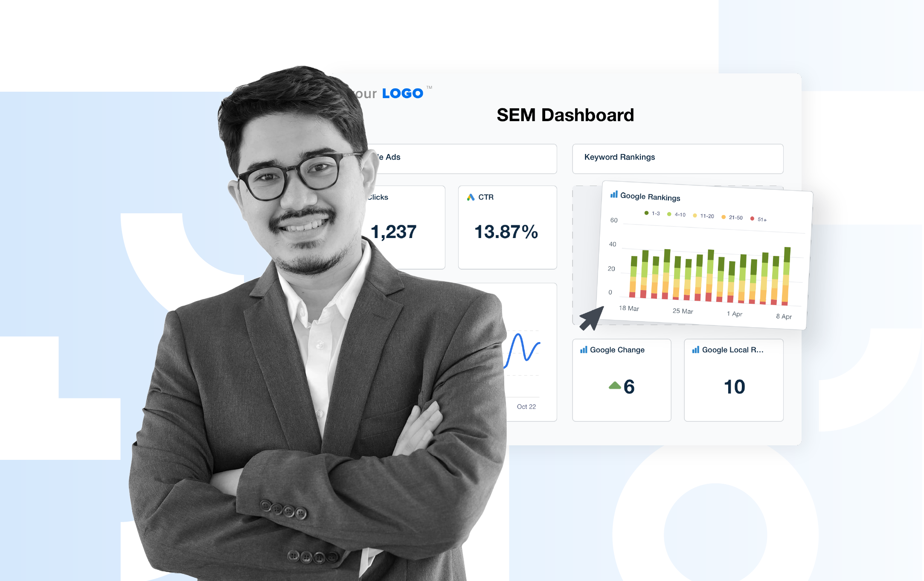Viewport: 924px width, 581px height.
Task: Click the bar chart icon next to Google Rankings
Action: tap(614, 195)
